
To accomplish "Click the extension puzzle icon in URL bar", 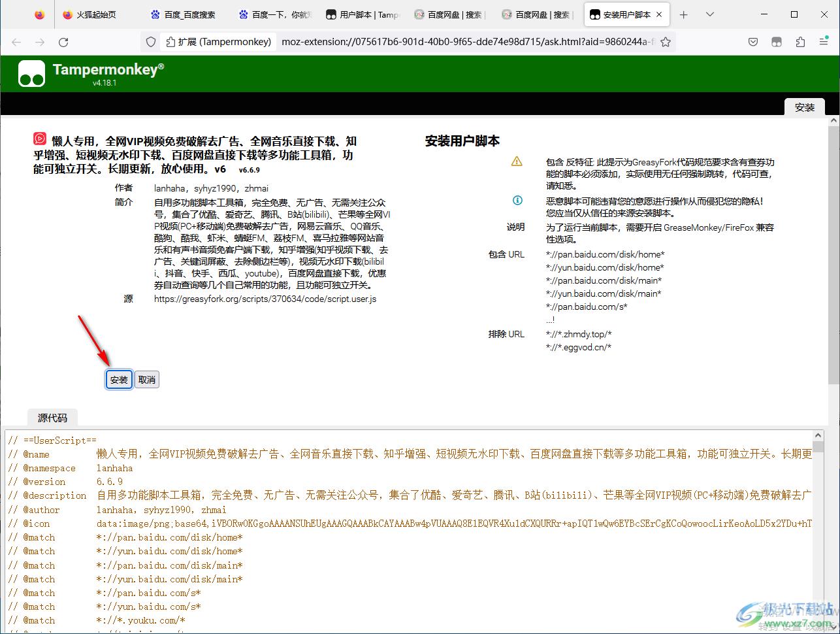I will (171, 42).
